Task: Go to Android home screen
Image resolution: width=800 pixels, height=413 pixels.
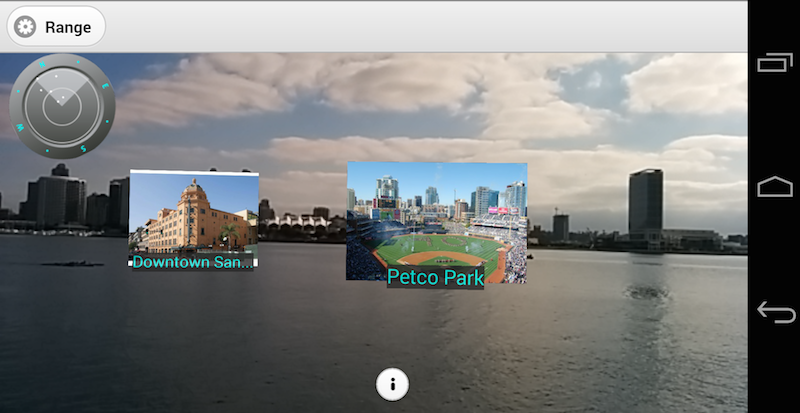Action: pyautogui.click(x=774, y=186)
